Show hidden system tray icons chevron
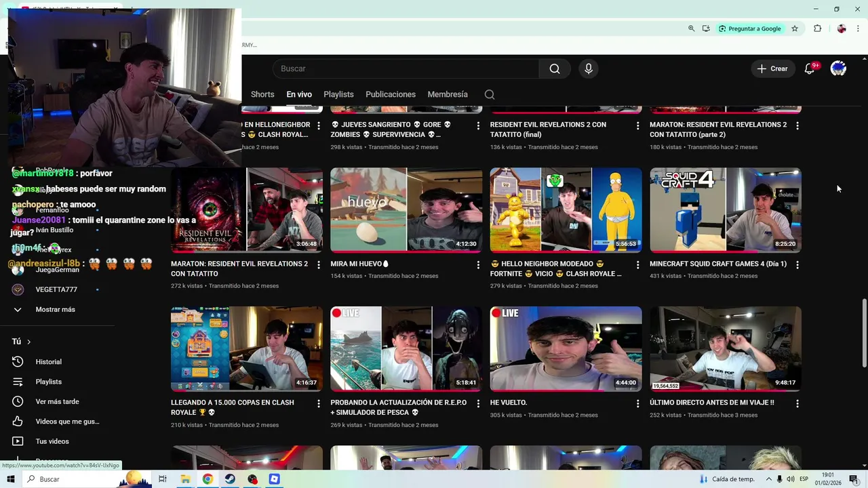The height and width of the screenshot is (488, 868). (768, 479)
